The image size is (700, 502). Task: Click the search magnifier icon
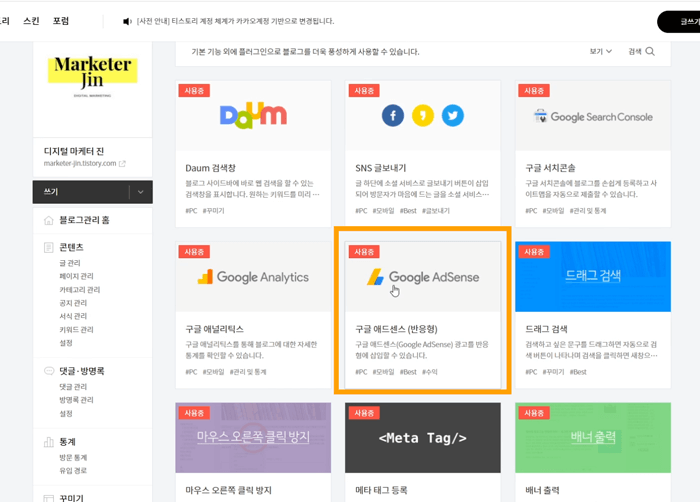650,51
